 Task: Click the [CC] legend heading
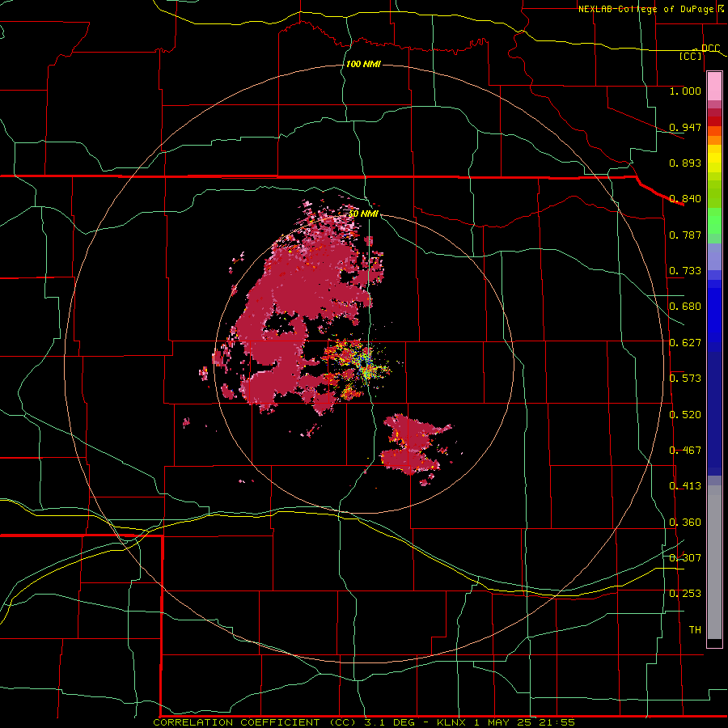pyautogui.click(x=690, y=56)
